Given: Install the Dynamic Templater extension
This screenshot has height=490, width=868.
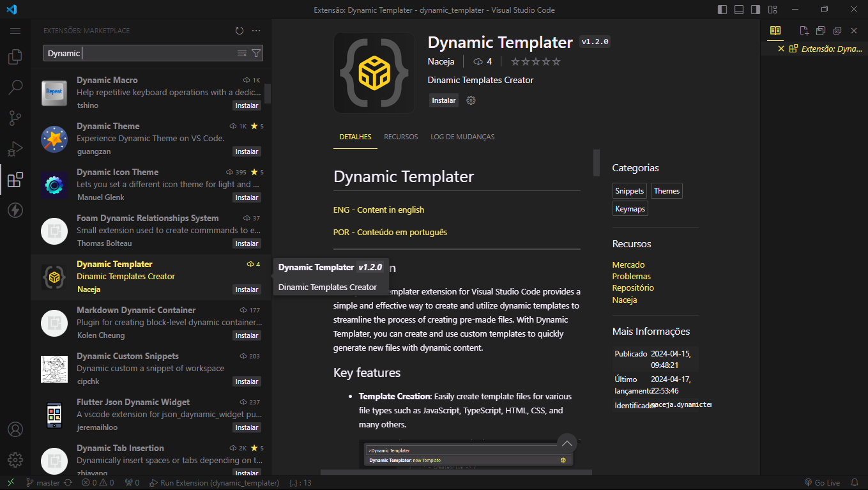Looking at the screenshot, I should [x=443, y=100].
